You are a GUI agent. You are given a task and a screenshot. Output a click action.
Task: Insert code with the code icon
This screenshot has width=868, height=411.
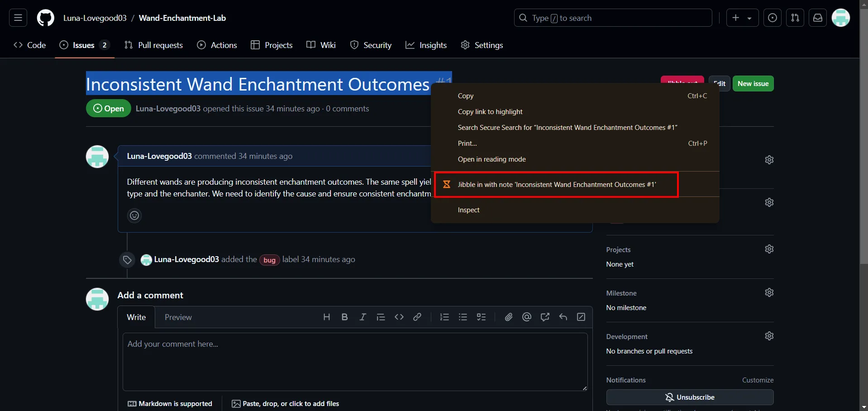(399, 317)
